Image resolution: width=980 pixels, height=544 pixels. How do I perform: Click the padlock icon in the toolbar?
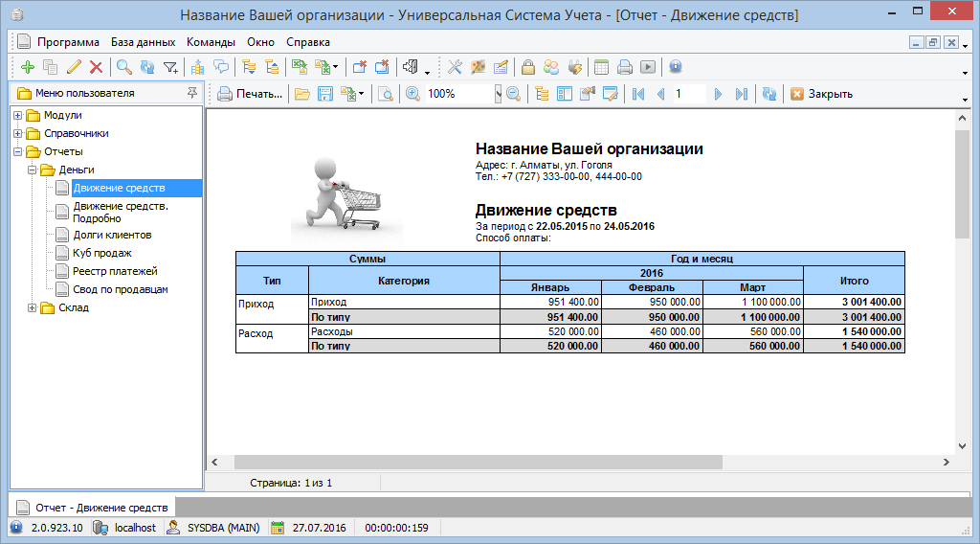(527, 67)
